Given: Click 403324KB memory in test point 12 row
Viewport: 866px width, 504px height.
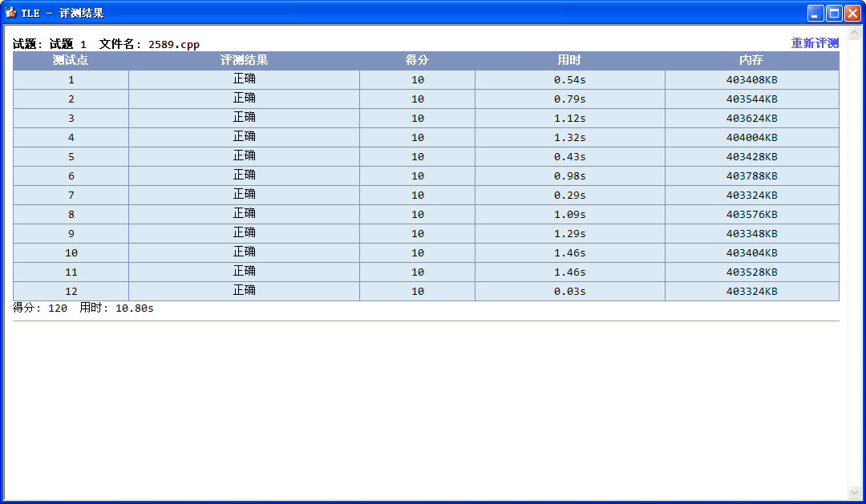Looking at the screenshot, I should 751,292.
